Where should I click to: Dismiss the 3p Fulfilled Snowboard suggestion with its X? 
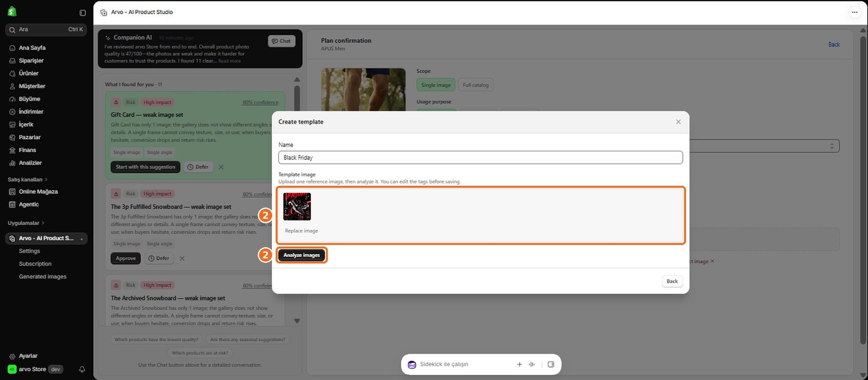(182, 259)
